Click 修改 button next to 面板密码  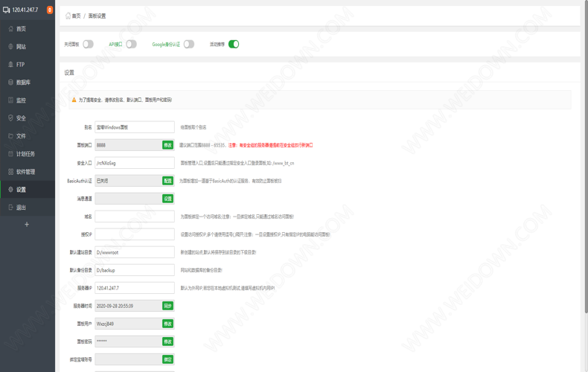pyautogui.click(x=167, y=341)
